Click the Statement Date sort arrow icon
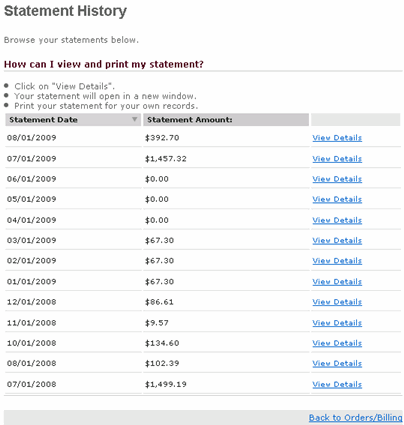Screen dimensions: 404x425 (x=134, y=119)
